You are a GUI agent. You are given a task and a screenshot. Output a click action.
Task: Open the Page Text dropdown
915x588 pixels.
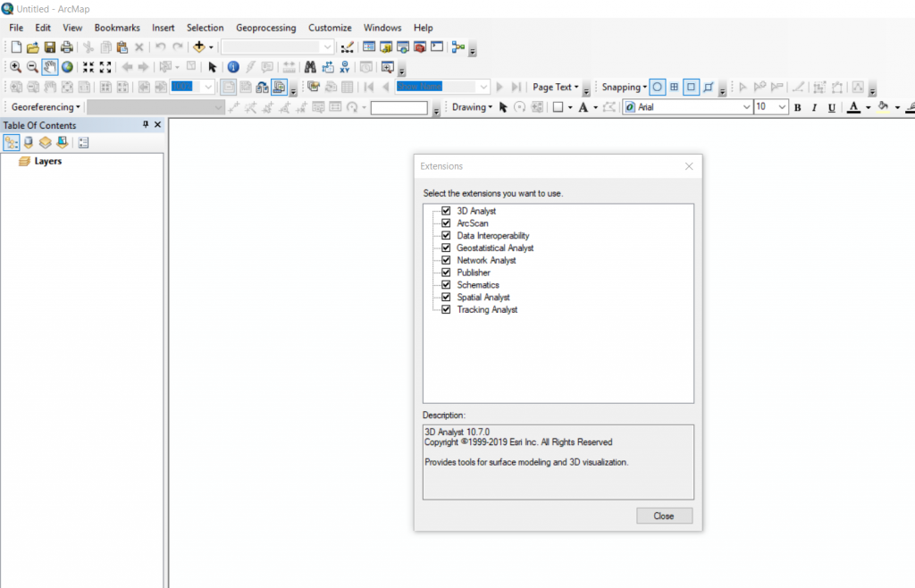pyautogui.click(x=555, y=87)
